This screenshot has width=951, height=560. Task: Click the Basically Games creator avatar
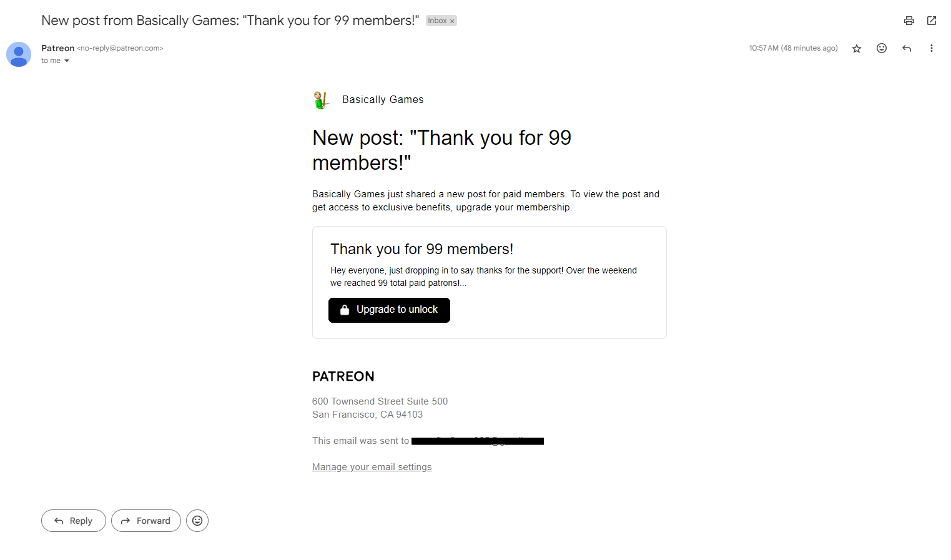pos(321,100)
